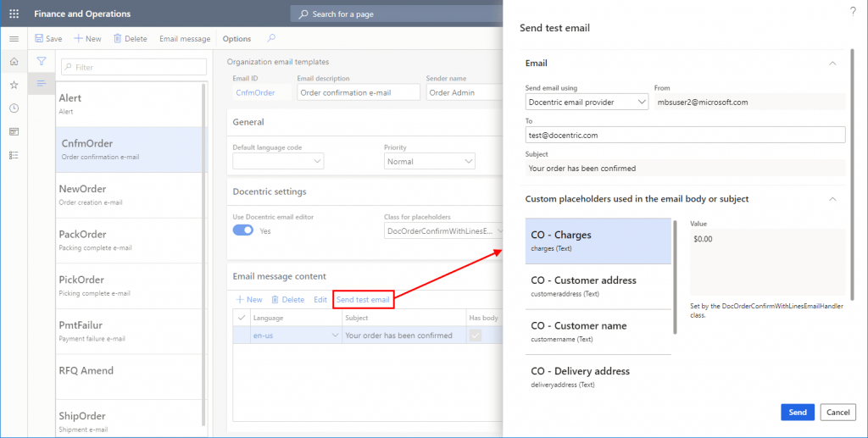This screenshot has width=868, height=438.
Task: Click Save in the action bar
Action: 48,39
